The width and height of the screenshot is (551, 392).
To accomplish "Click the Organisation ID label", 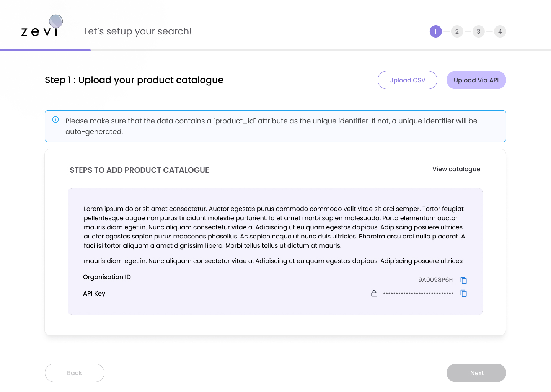I will (x=107, y=277).
